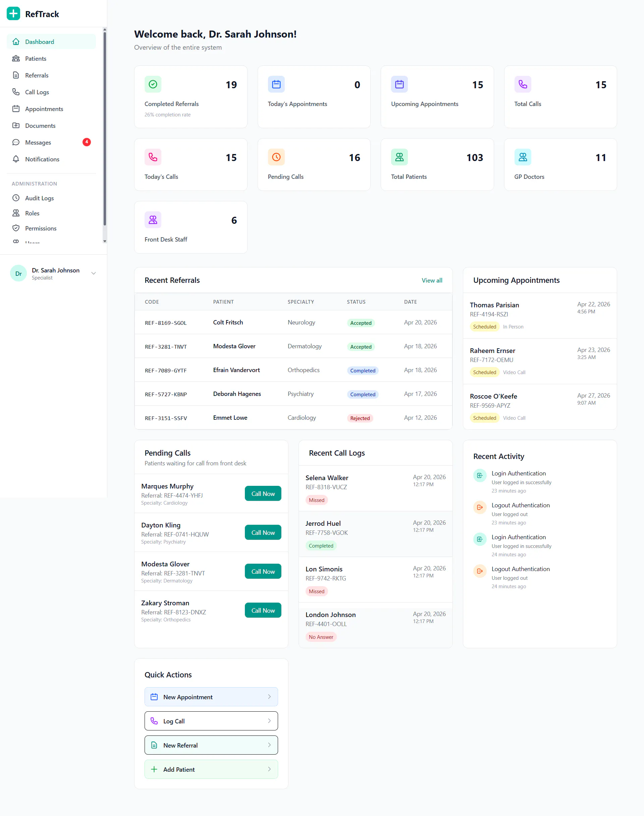Viewport: 644px width, 816px height.
Task: Click the GP Doctors cyan users icon
Action: 523,157
